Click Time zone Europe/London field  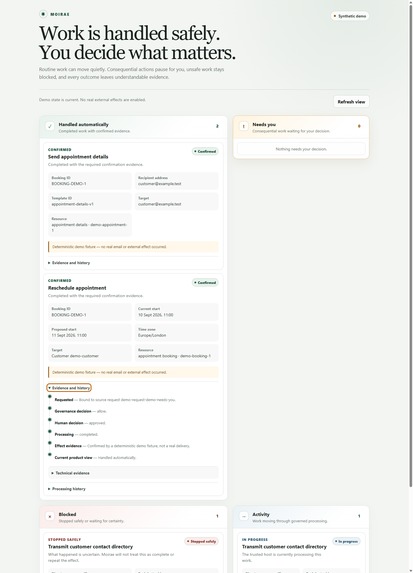click(177, 333)
